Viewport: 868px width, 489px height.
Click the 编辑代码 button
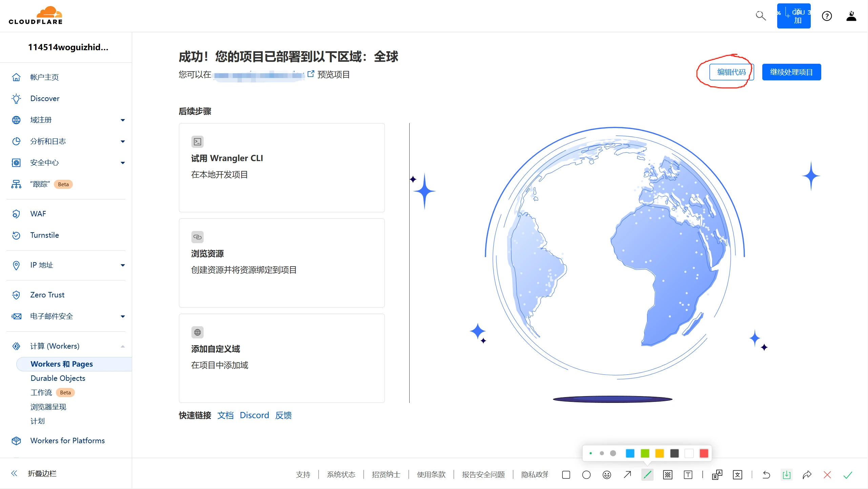(731, 72)
